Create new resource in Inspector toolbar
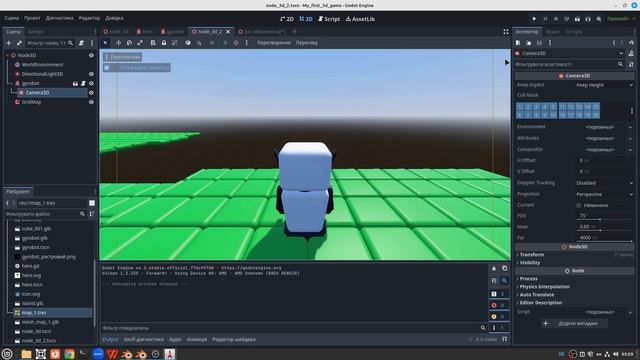Viewport: 640px width, 360px height. 518,42
